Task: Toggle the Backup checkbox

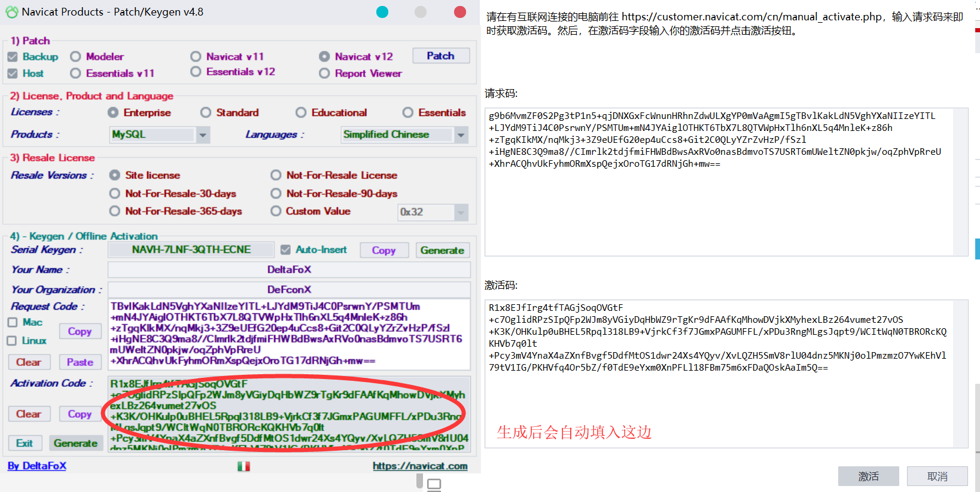Action: point(13,57)
